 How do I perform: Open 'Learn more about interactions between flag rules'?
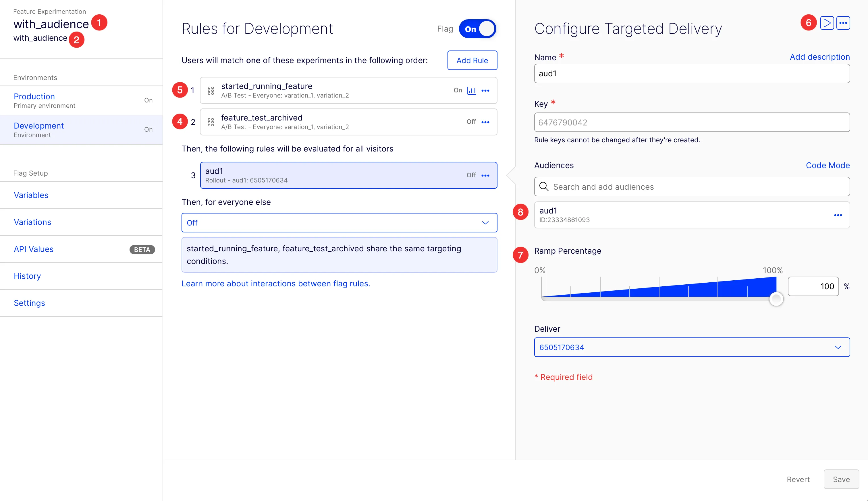click(275, 283)
